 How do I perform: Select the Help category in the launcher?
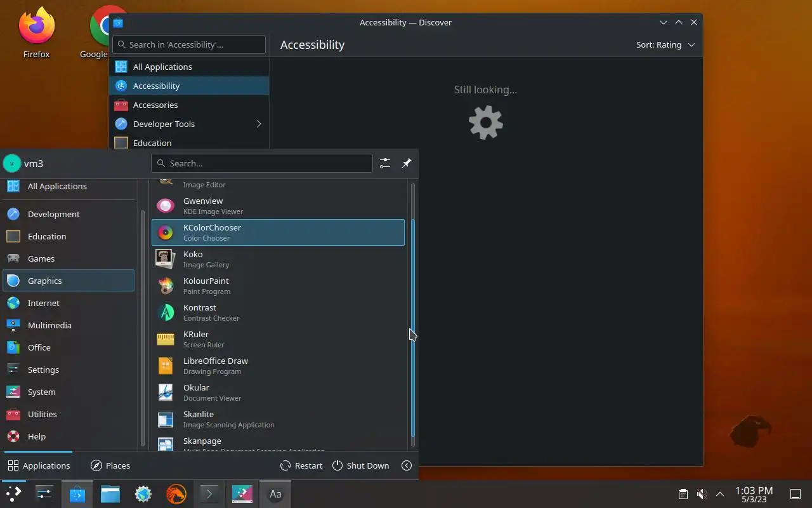[69, 436]
